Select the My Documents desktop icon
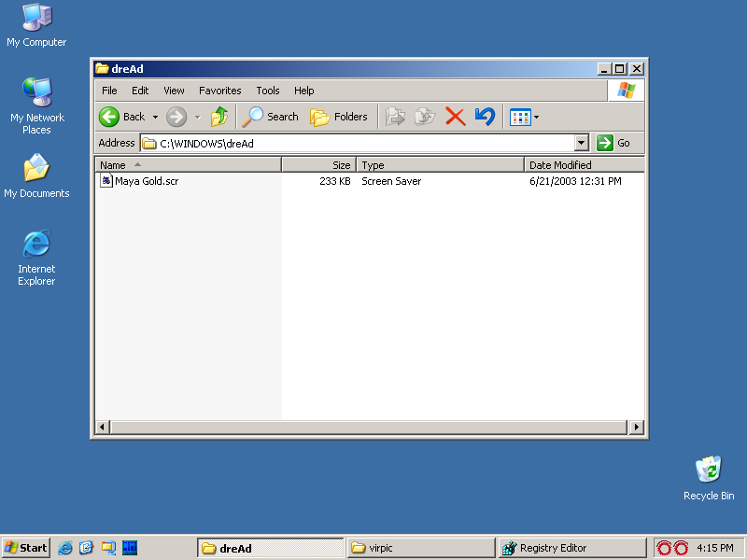Viewport: 747px width, 560px height. pyautogui.click(x=36, y=175)
